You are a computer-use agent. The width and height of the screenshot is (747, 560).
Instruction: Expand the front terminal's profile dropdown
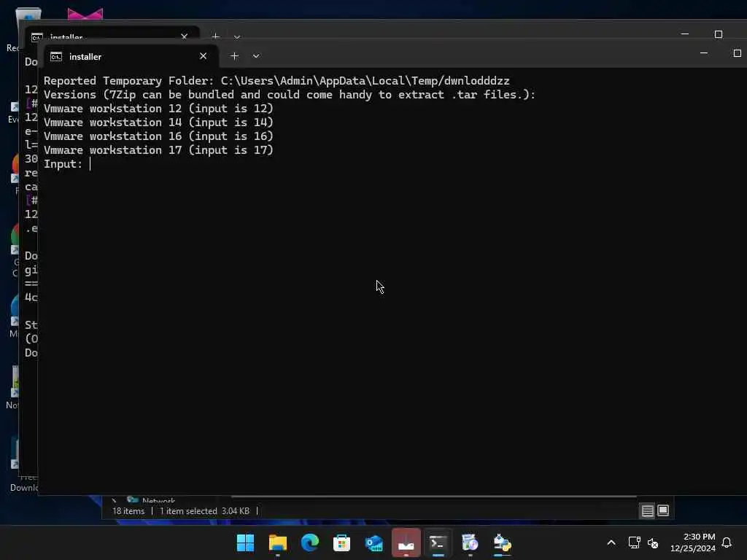(256, 56)
